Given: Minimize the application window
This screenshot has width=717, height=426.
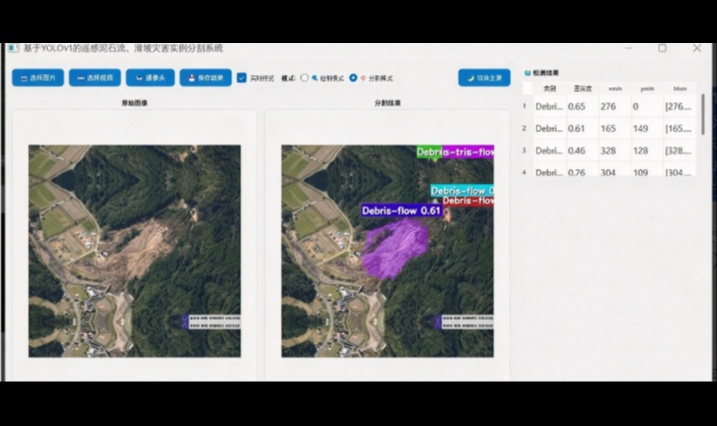Looking at the screenshot, I should [629, 48].
